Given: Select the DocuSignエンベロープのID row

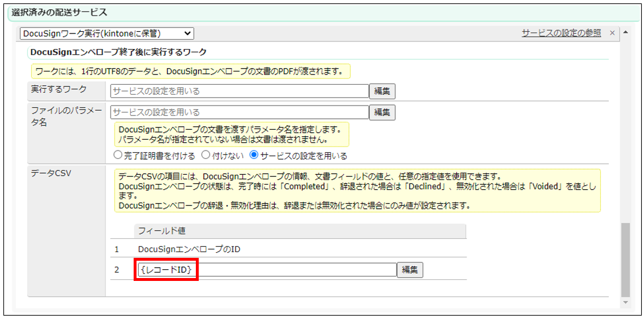Looking at the screenshot, I should [189, 249].
